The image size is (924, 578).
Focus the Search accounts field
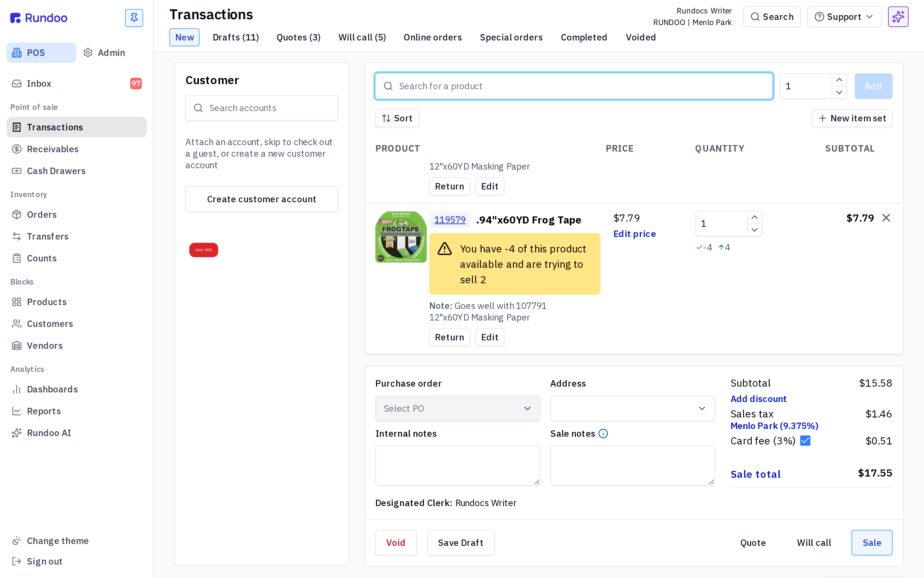[261, 108]
